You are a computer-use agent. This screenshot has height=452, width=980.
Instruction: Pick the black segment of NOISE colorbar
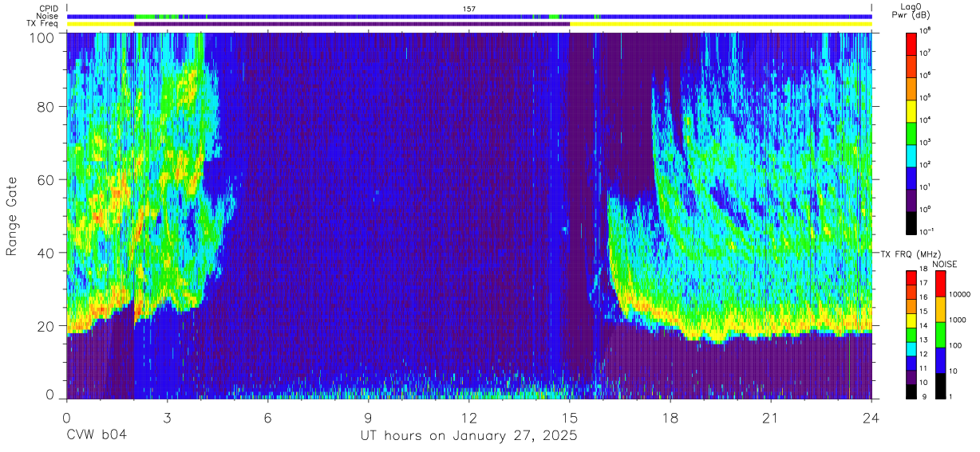click(940, 385)
